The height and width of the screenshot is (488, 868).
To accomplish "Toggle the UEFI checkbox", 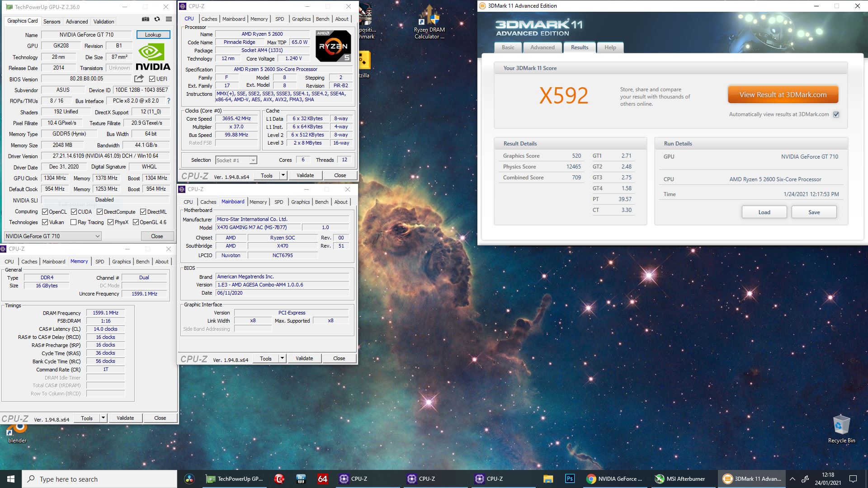I will tap(152, 79).
